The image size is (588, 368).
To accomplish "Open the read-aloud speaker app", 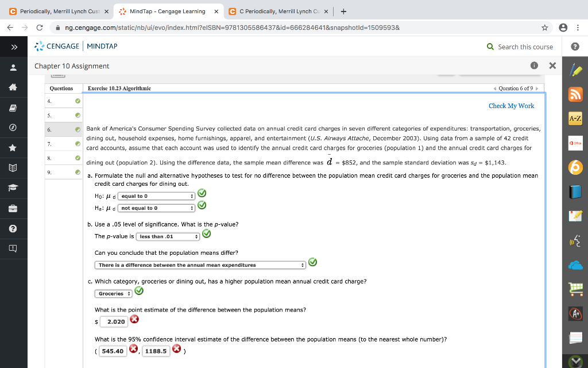I will click(575, 241).
